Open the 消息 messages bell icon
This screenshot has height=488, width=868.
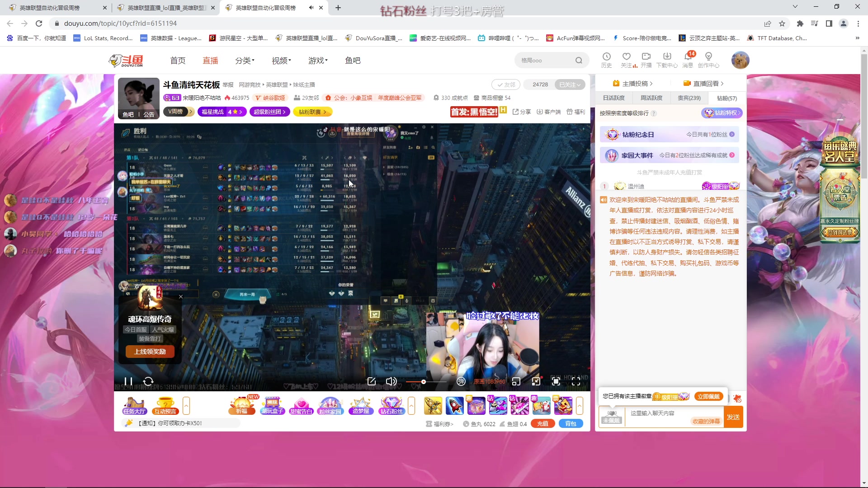(x=688, y=60)
